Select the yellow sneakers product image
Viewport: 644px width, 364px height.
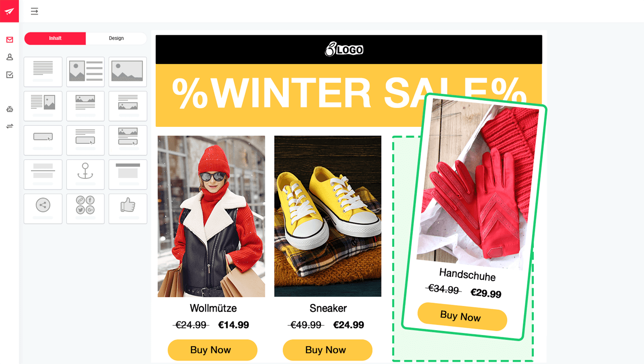click(x=328, y=216)
